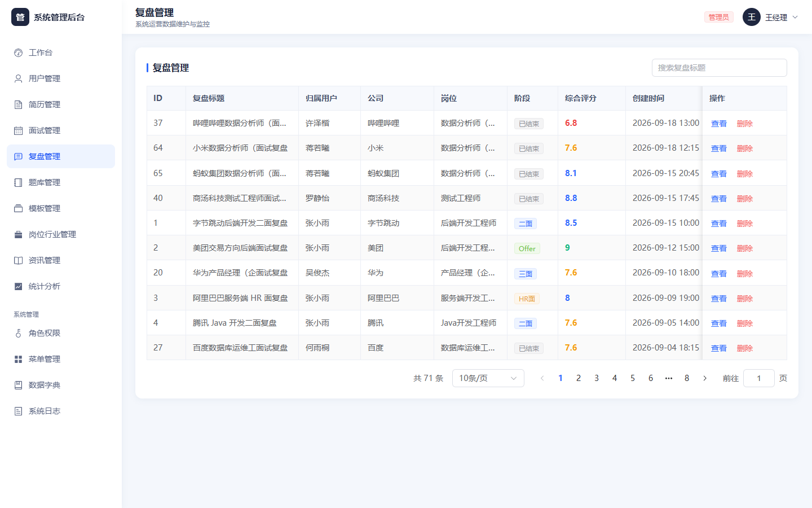Viewport: 812px width, 508px height.
Task: Select the 模板管理 menu item
Action: pos(61,208)
